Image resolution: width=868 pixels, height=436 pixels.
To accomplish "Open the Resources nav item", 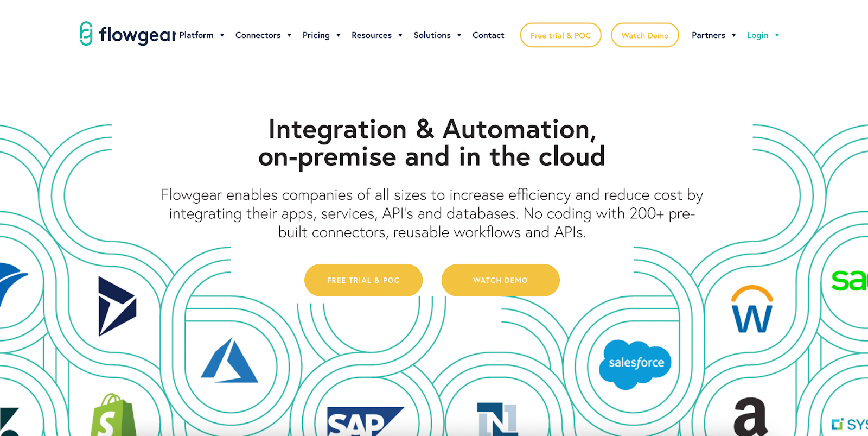I will (372, 35).
